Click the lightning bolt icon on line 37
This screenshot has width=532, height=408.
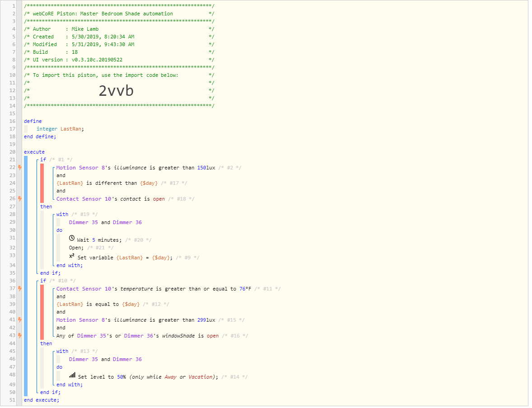[20, 290]
